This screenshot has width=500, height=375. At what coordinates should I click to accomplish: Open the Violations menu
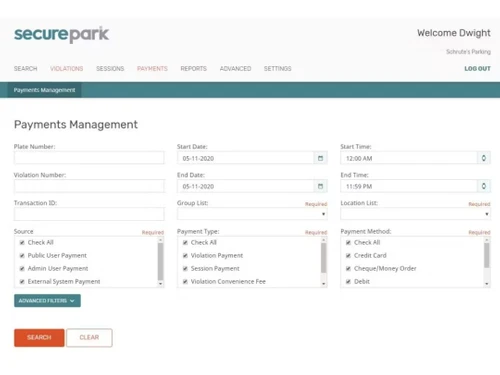click(x=67, y=69)
